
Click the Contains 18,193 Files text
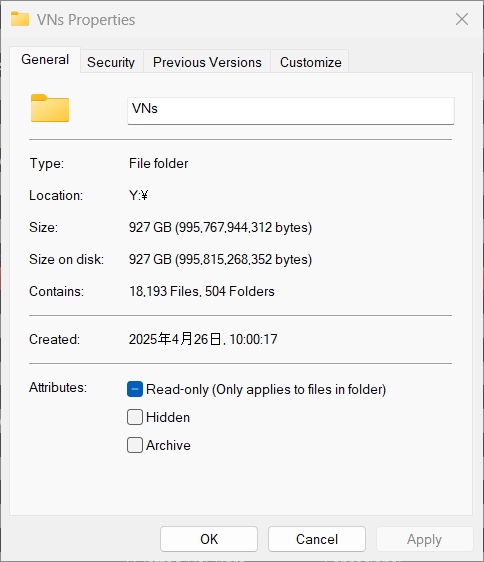(164, 291)
